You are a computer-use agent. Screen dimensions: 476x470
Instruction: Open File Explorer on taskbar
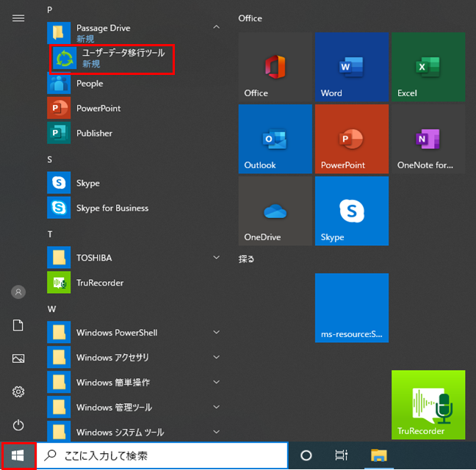click(x=378, y=455)
